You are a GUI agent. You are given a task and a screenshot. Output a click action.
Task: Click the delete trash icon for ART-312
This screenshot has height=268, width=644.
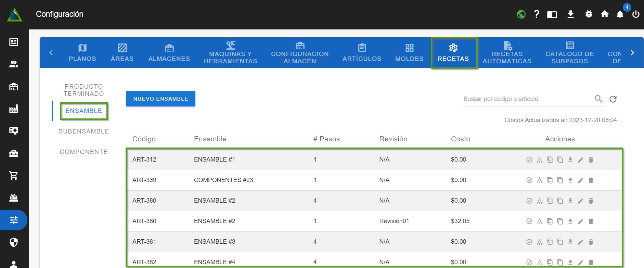(x=591, y=160)
